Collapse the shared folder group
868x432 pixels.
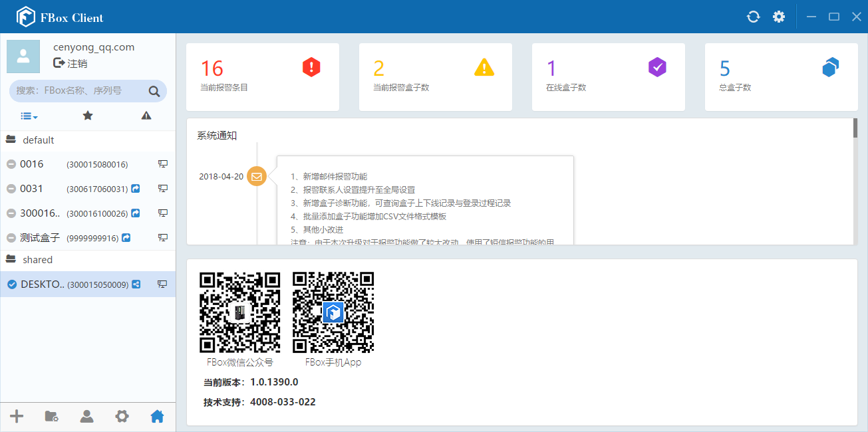(x=88, y=260)
